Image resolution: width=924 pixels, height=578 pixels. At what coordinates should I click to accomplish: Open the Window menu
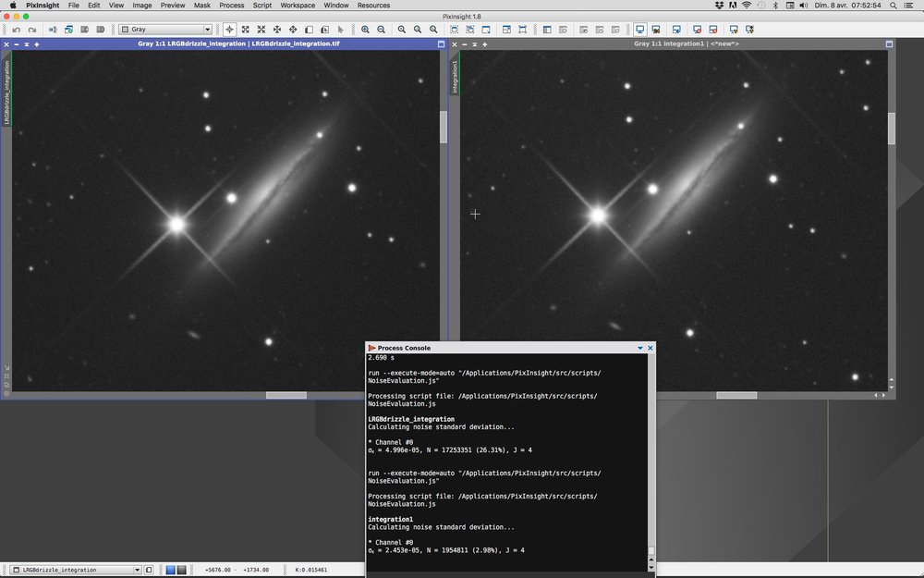(x=336, y=6)
